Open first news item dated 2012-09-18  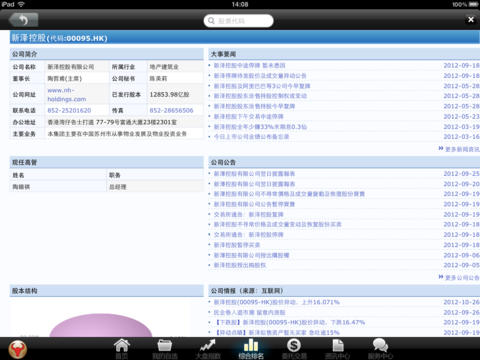pyautogui.click(x=249, y=65)
